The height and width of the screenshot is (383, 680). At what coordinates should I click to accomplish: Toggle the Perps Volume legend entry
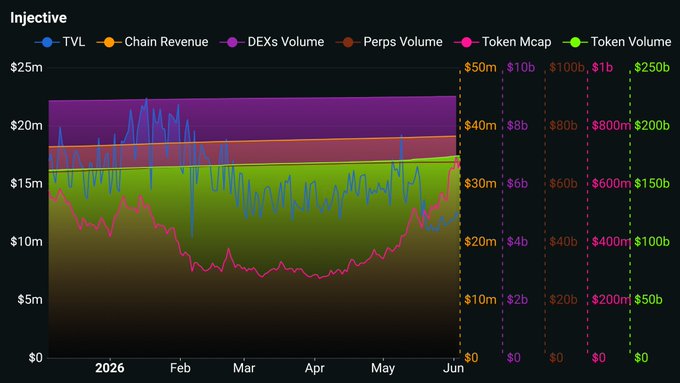(x=389, y=42)
